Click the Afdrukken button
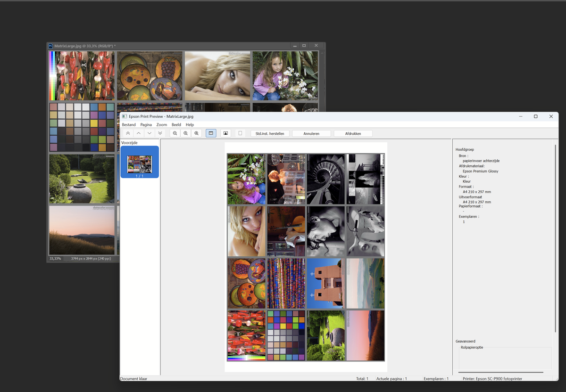The height and width of the screenshot is (392, 566). coord(353,134)
